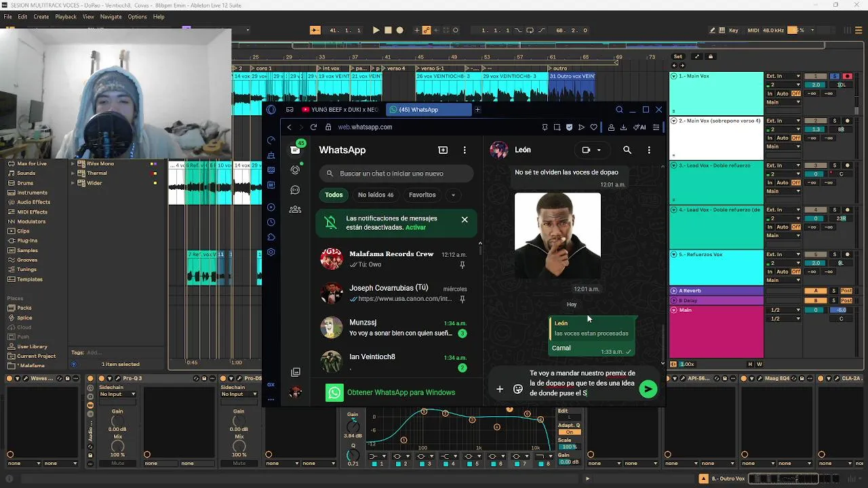The width and height of the screenshot is (868, 488).
Task: Open WhatsApp Status updates icon
Action: point(295,169)
